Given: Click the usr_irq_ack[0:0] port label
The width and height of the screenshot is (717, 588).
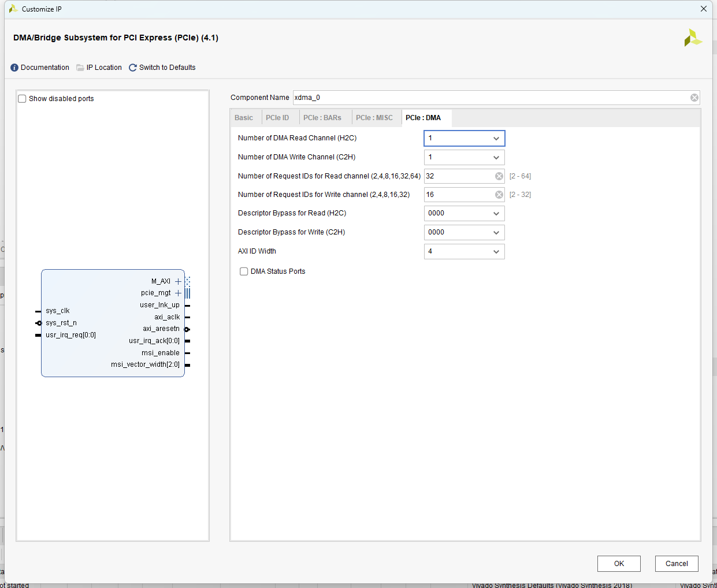Looking at the screenshot, I should point(154,341).
